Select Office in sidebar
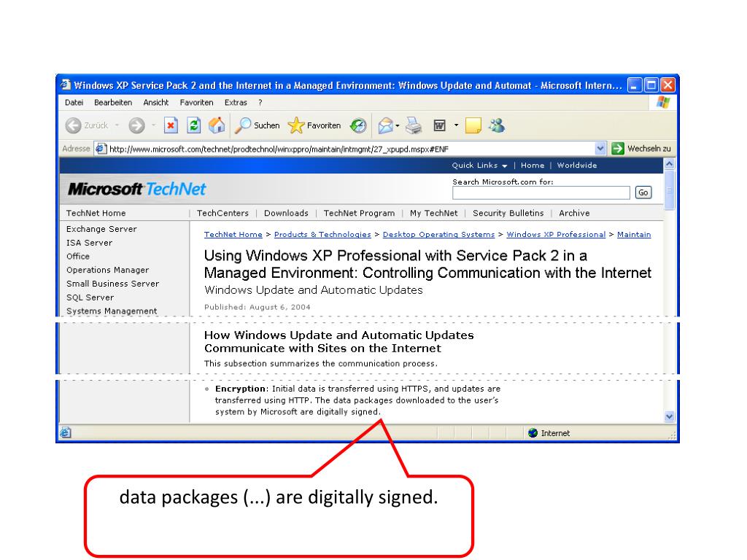Screen dimensions: 747x560 pyautogui.click(x=77, y=256)
